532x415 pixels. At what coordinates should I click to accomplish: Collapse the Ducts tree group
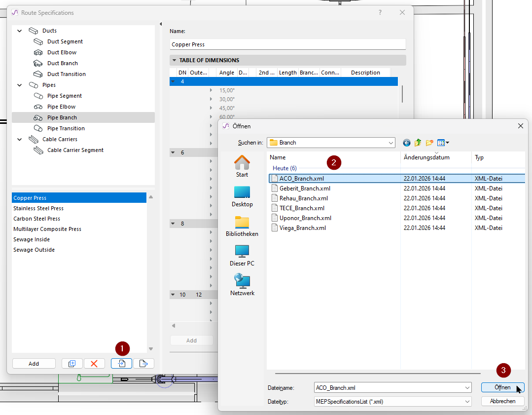pyautogui.click(x=20, y=31)
